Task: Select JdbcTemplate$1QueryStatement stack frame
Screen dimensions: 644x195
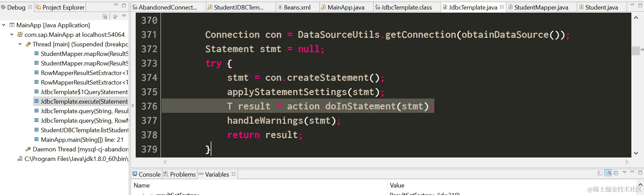Action: [81, 92]
